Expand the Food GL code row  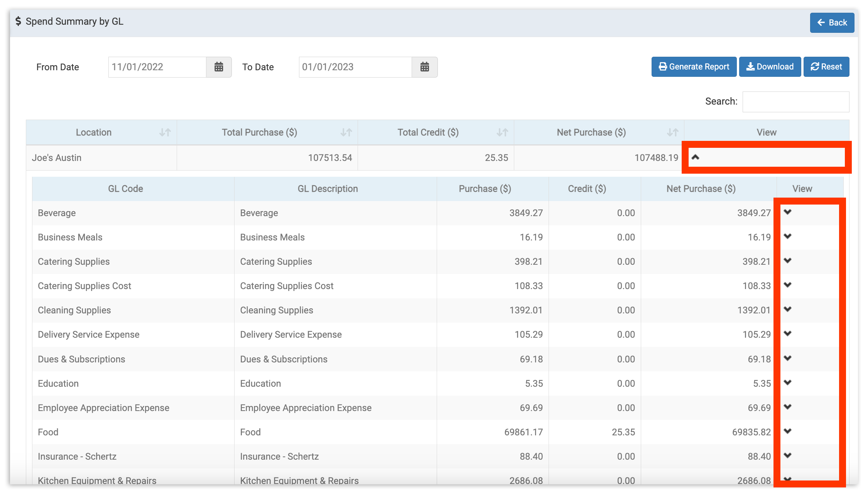point(787,431)
